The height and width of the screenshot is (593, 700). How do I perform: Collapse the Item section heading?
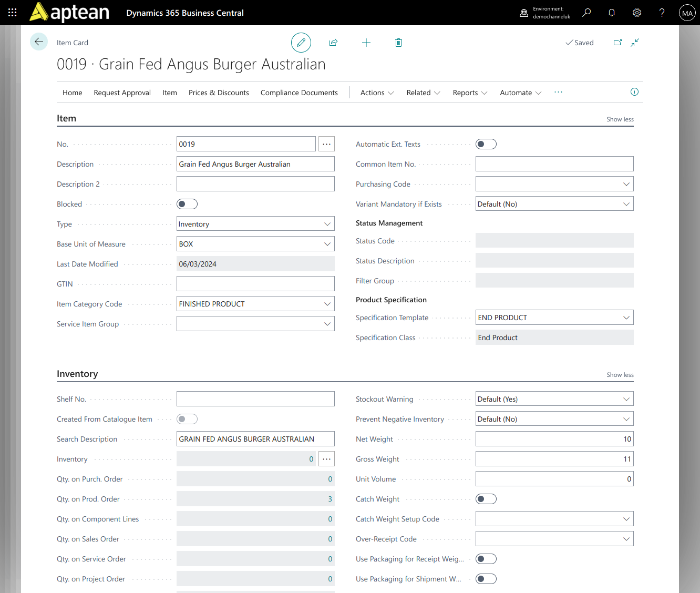(67, 118)
